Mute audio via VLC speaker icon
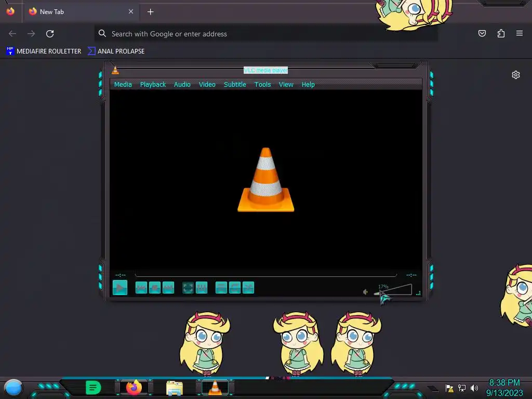 (x=365, y=292)
